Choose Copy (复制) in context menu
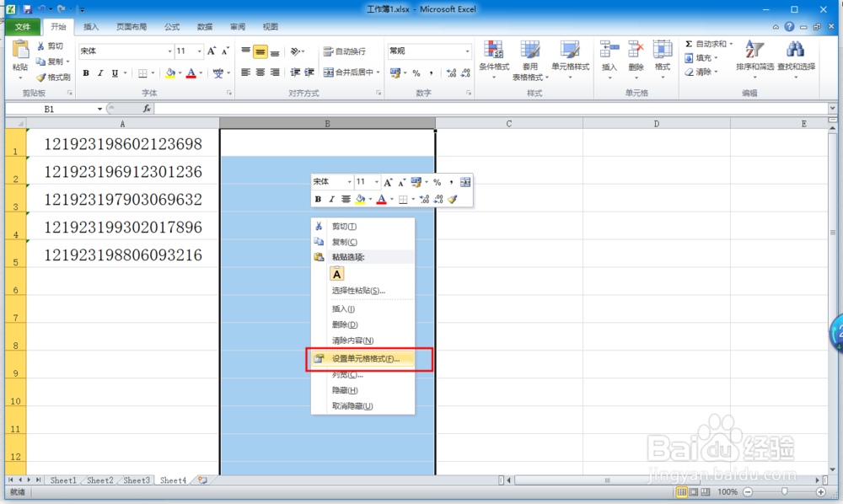The height and width of the screenshot is (504, 843). 362,242
